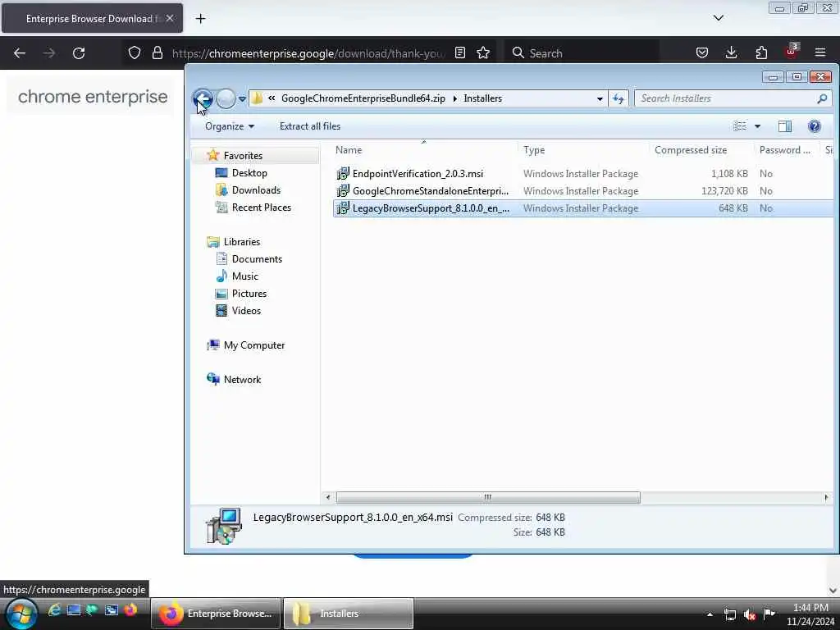840x630 pixels.
Task: Open a new Firefox tab
Action: 200,19
